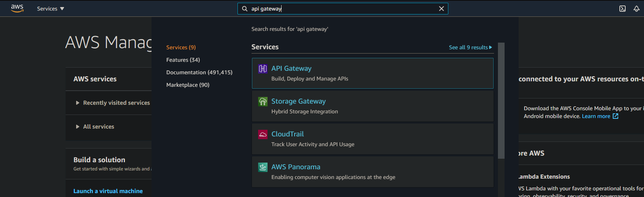Expand Recently visited services

112,103
